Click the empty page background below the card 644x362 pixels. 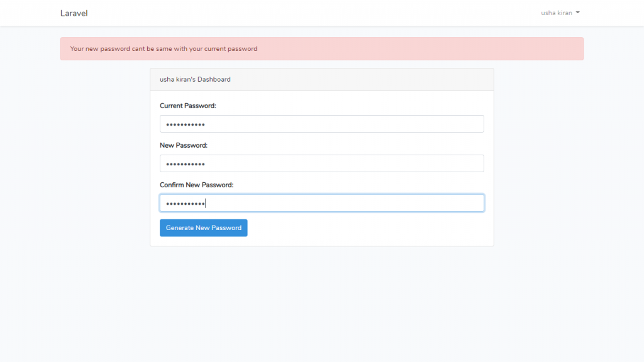coord(321,302)
